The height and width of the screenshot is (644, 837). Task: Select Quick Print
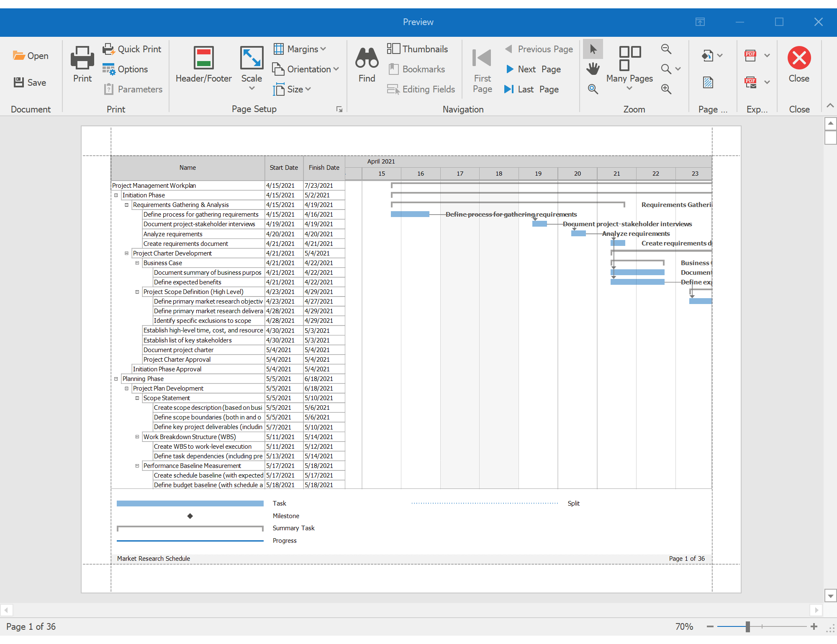[x=132, y=49]
